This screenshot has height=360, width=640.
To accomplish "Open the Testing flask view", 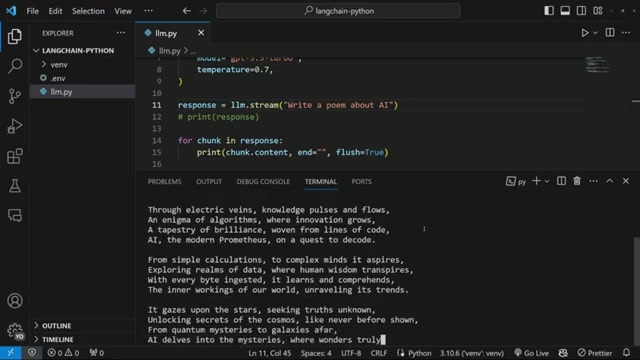I will pyautogui.click(x=15, y=186).
